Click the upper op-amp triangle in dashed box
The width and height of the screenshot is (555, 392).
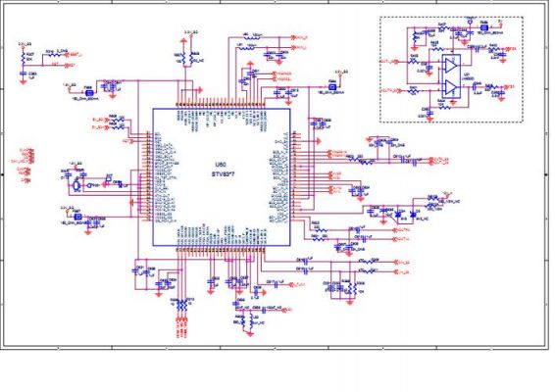click(x=451, y=66)
